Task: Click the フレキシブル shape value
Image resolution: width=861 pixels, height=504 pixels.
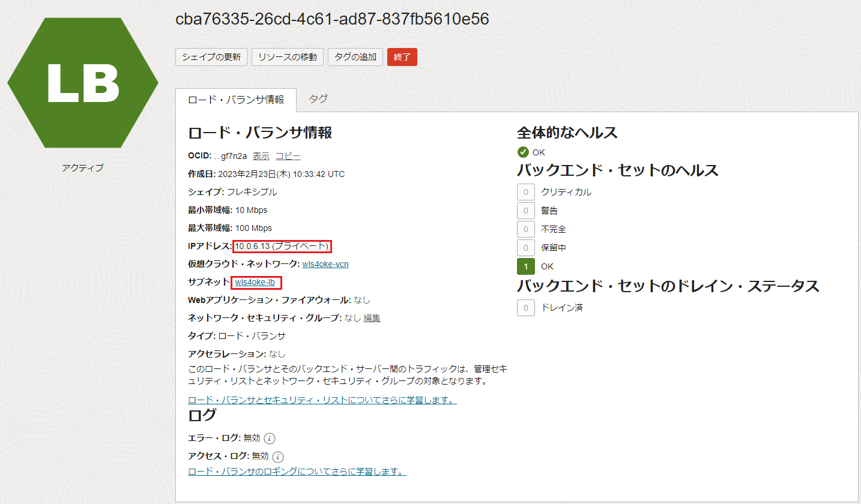Action: click(x=252, y=192)
